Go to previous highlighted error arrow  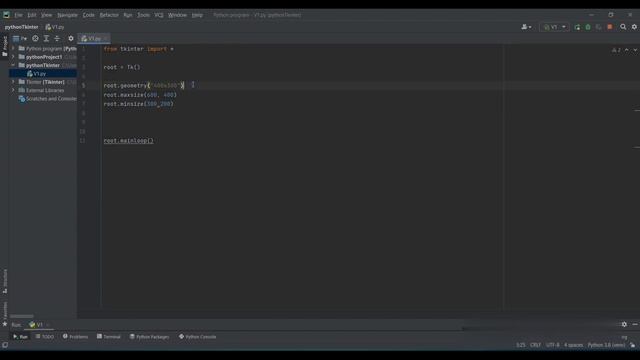click(x=627, y=50)
